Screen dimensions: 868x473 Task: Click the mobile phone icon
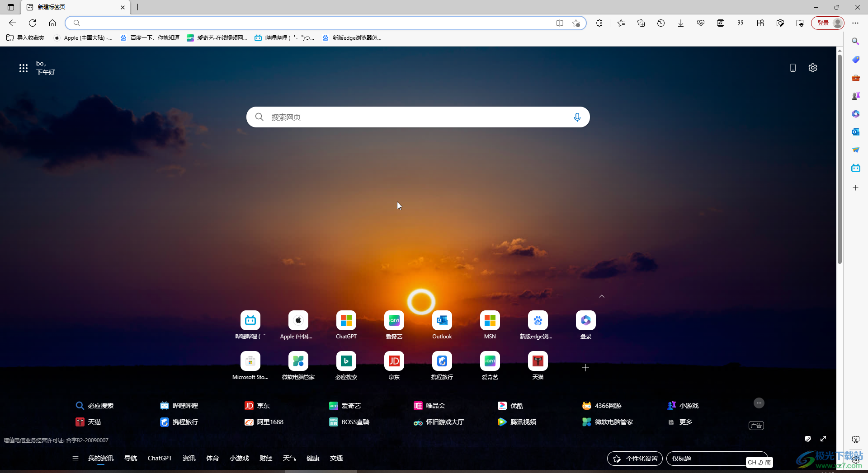(793, 68)
